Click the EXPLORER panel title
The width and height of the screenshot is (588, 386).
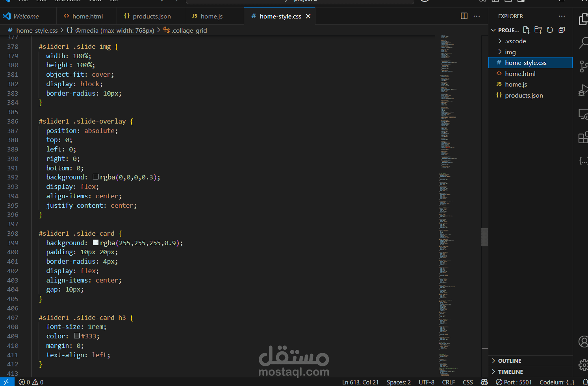(x=510, y=16)
